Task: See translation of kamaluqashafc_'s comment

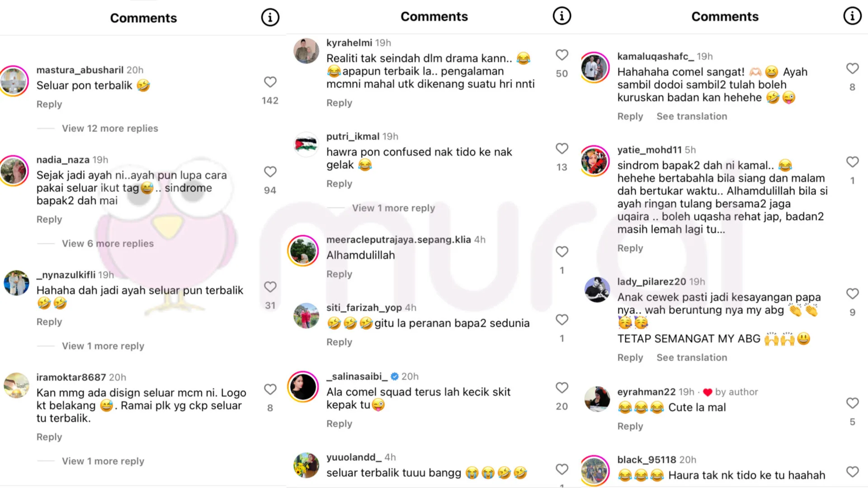Action: (x=692, y=116)
